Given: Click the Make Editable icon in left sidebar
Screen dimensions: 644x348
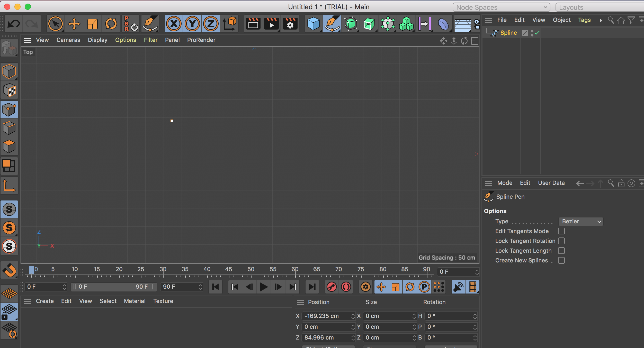Looking at the screenshot, I should 9,48.
